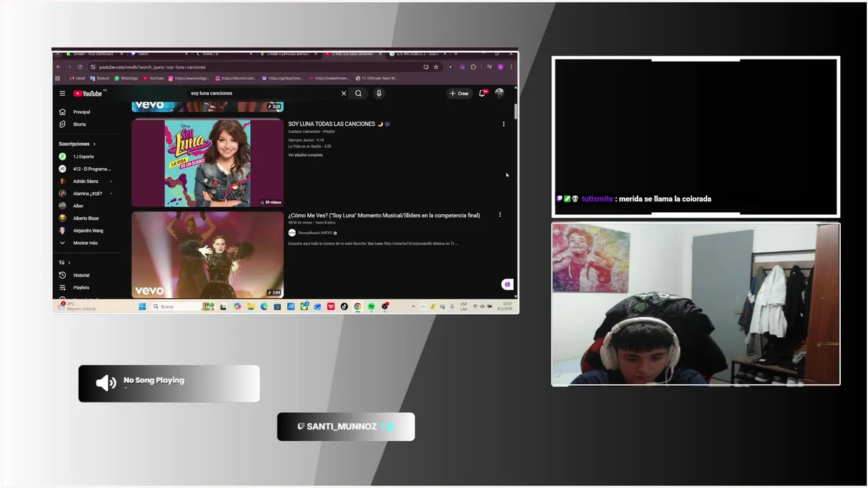The image size is (868, 488).
Task: Open the Alejandro Wang subscription
Action: 88,230
